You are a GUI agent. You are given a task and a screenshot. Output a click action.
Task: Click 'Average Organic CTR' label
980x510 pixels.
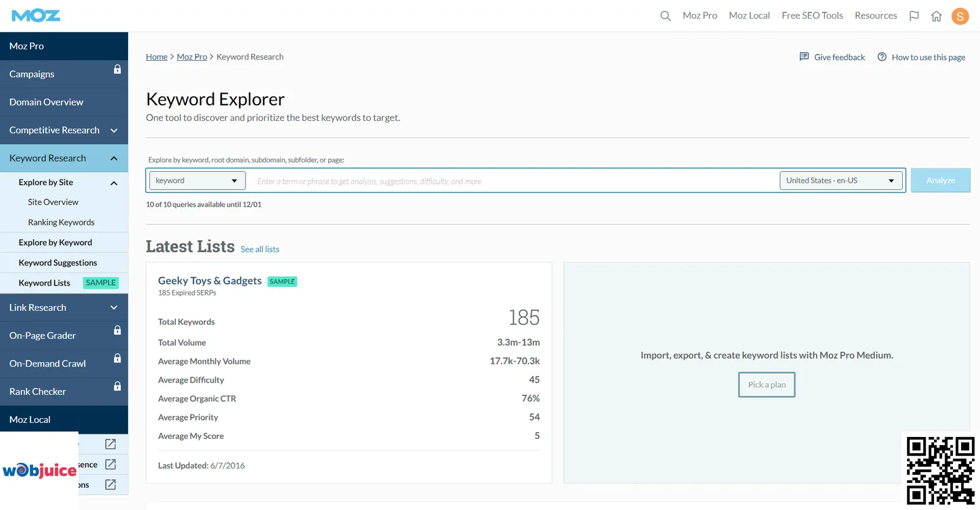point(197,398)
